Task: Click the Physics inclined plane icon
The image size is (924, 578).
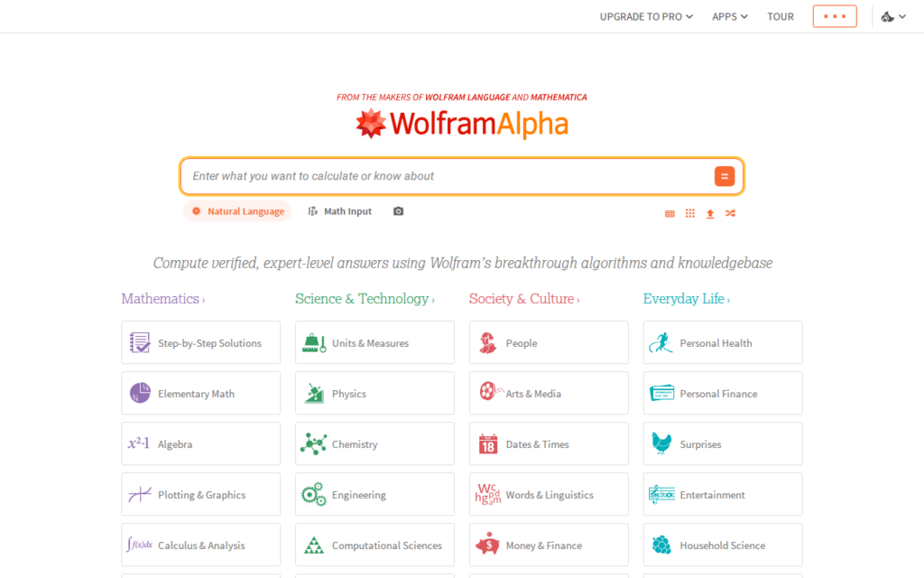Action: (x=314, y=393)
